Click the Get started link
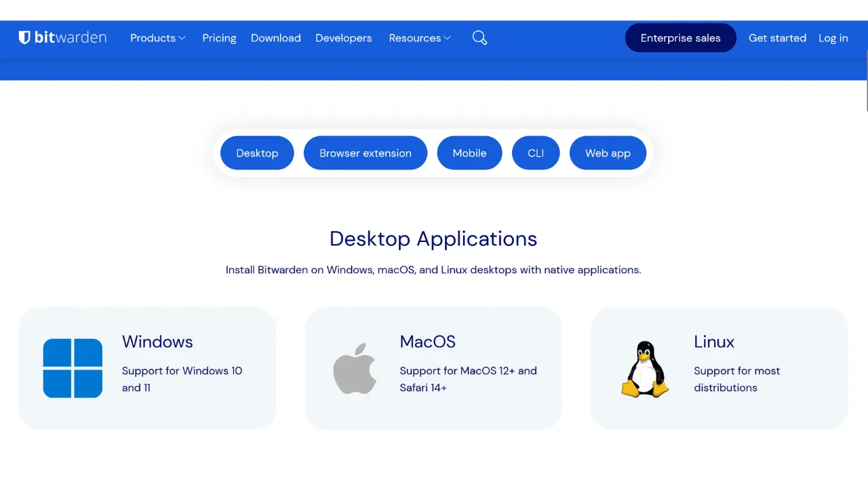Screen dimensions: 868x482 (x=777, y=38)
